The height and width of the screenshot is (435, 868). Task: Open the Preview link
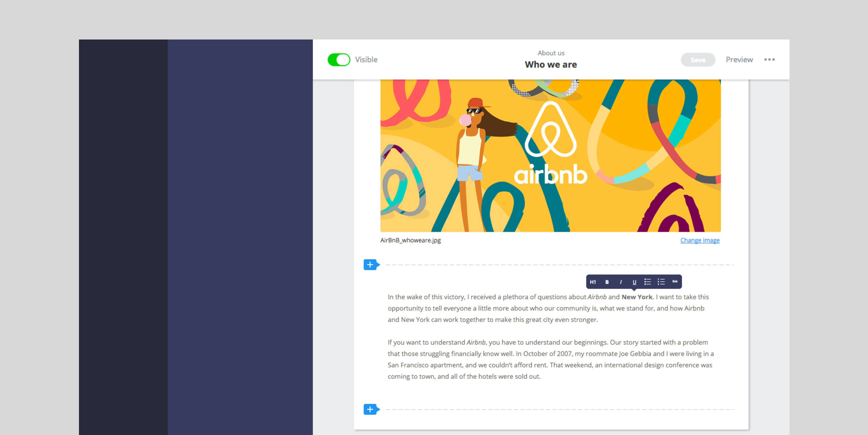click(739, 60)
